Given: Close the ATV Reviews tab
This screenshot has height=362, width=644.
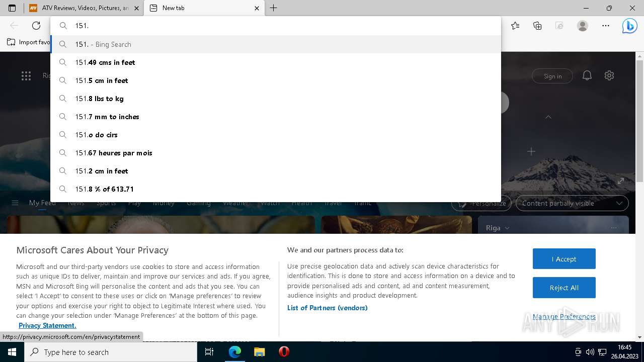Looking at the screenshot, I should 136,8.
